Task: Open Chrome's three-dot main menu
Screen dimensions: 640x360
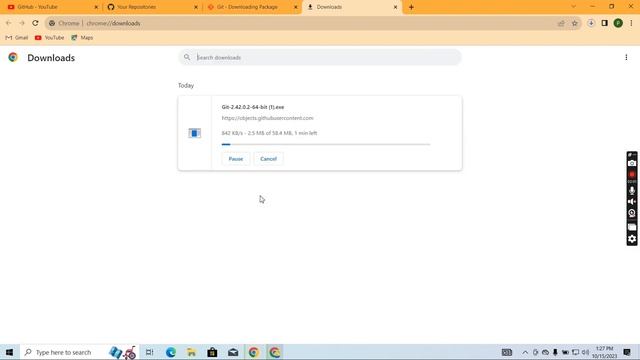Action: tap(631, 23)
